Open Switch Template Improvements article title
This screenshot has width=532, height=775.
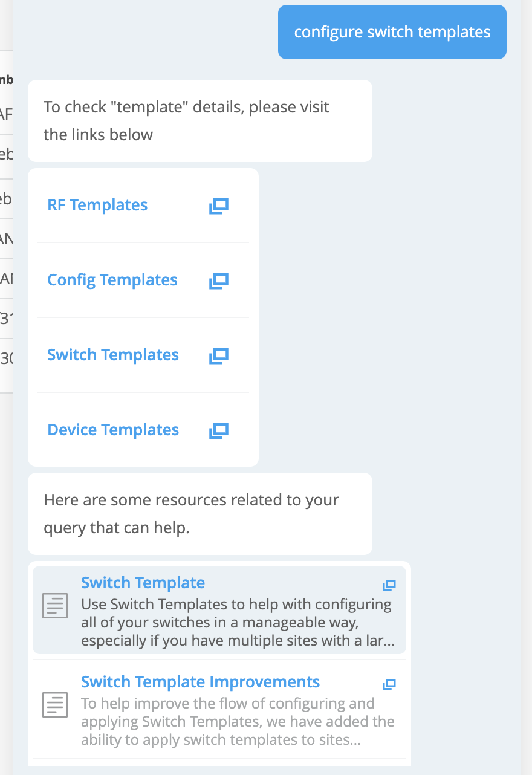[x=200, y=682]
